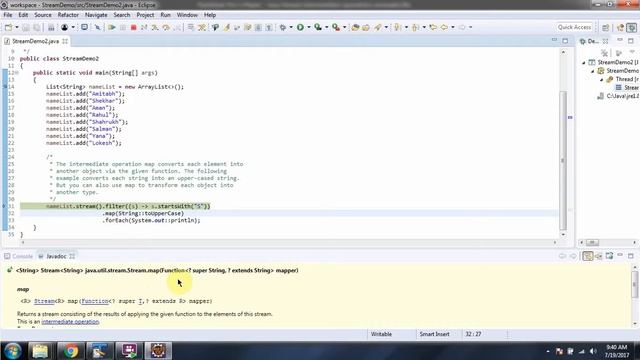Open Chrome from the taskbar
Image resolution: width=640 pixels, height=360 pixels.
[70, 351]
